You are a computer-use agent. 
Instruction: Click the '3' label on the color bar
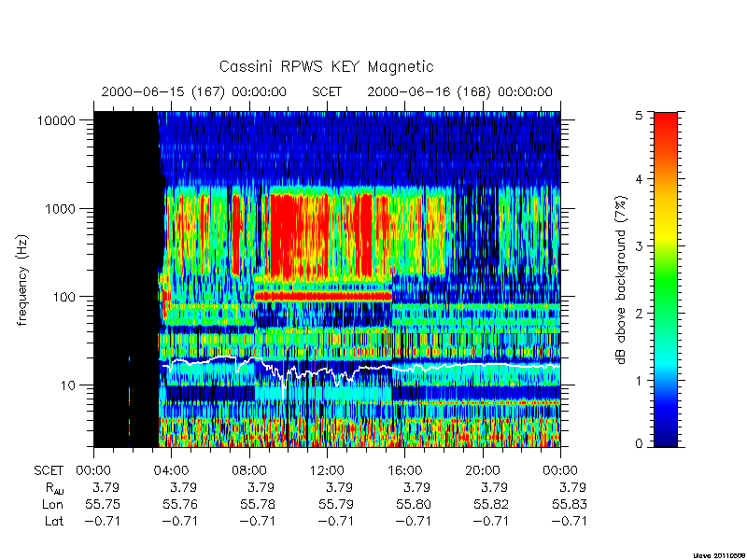point(639,246)
